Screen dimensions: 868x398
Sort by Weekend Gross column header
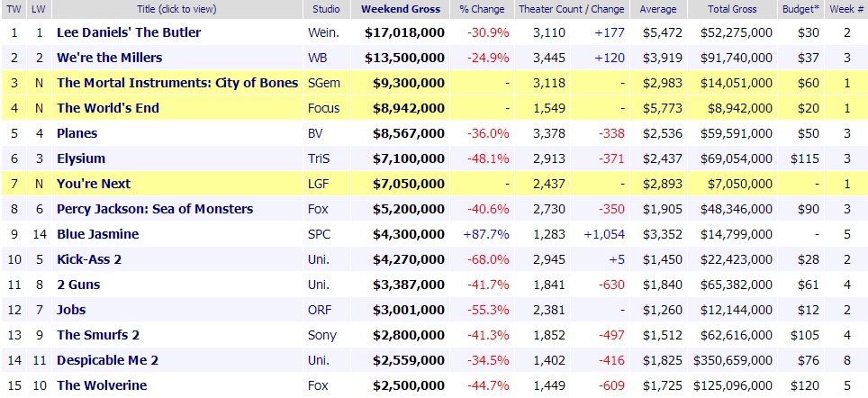401,9
